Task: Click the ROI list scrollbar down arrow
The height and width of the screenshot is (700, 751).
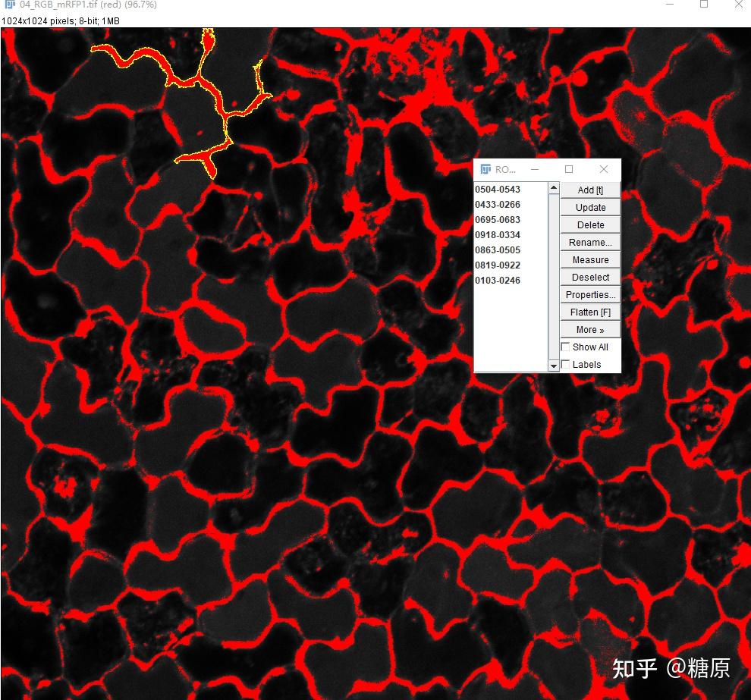Action: coord(553,366)
